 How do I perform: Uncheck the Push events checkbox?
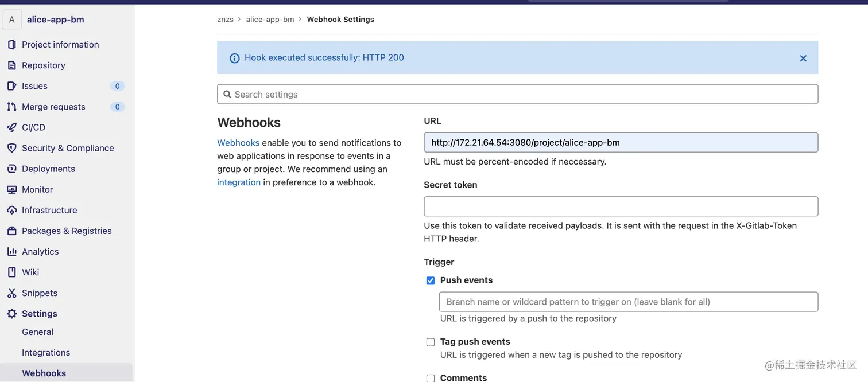(431, 280)
